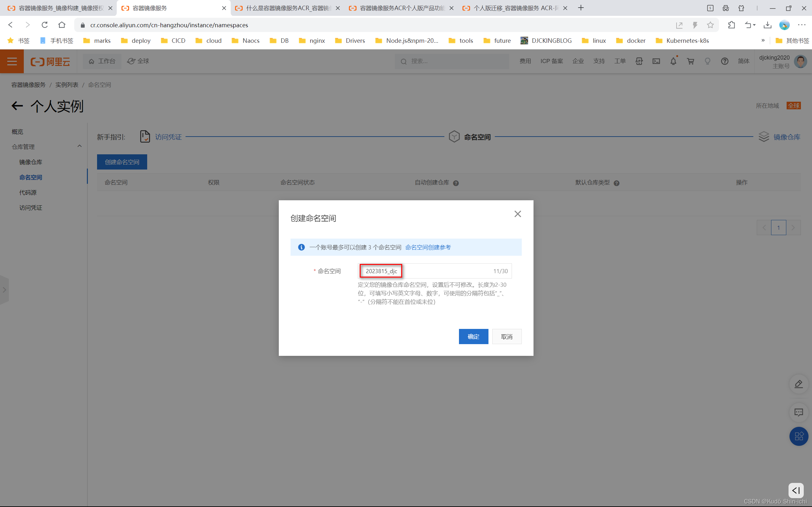Collapse the 仓库管理 sidebar section
This screenshot has width=812, height=507.
click(x=80, y=146)
